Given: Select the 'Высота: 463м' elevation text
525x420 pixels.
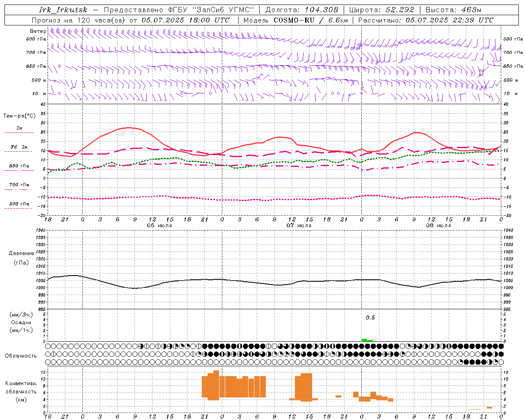Looking at the screenshot, I should pyautogui.click(x=453, y=10).
